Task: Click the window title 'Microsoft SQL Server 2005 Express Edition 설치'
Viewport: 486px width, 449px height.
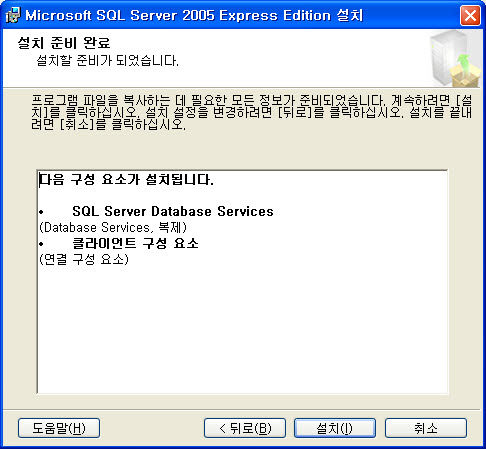Action: pyautogui.click(x=194, y=15)
